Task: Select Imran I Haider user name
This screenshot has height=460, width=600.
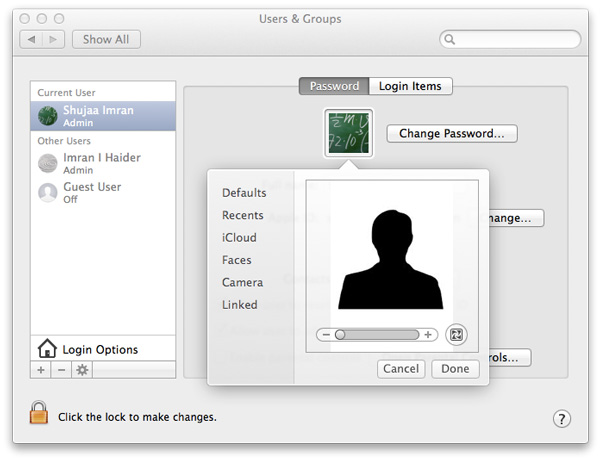Action: 102,158
